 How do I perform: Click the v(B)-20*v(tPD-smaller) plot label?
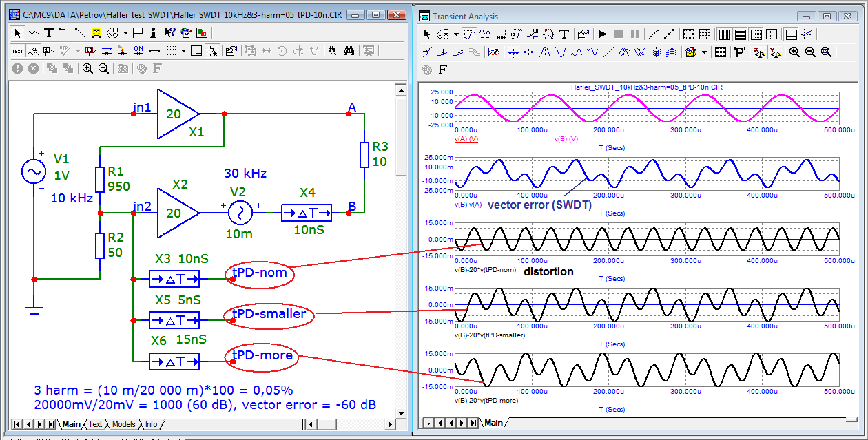489,335
